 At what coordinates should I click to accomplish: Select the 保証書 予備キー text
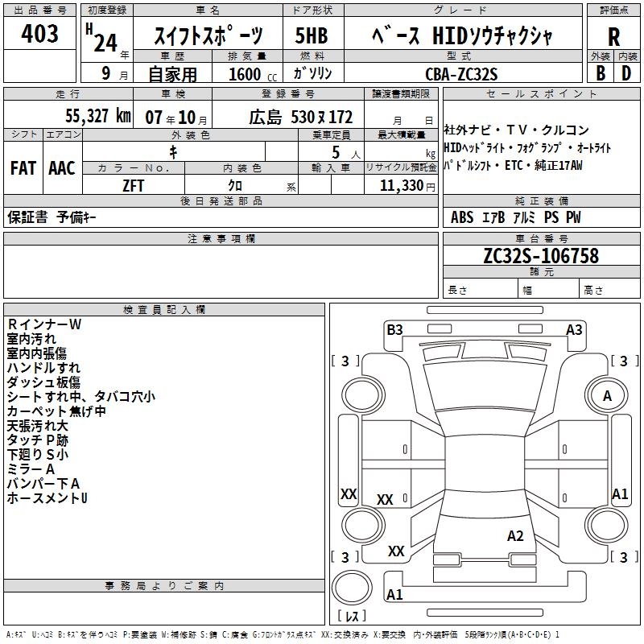tap(52, 217)
